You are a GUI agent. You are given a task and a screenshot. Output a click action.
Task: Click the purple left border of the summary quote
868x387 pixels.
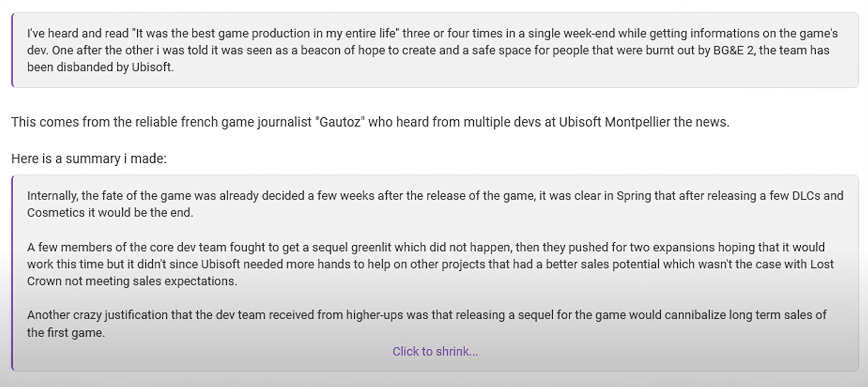[12, 273]
